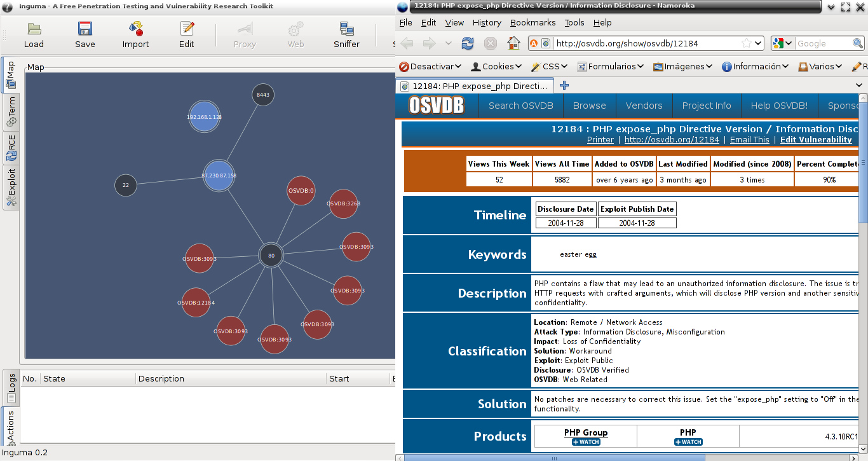Image resolution: width=868 pixels, height=461 pixels.
Task: Reload the page in the Namoroka browser
Action: pos(468,43)
